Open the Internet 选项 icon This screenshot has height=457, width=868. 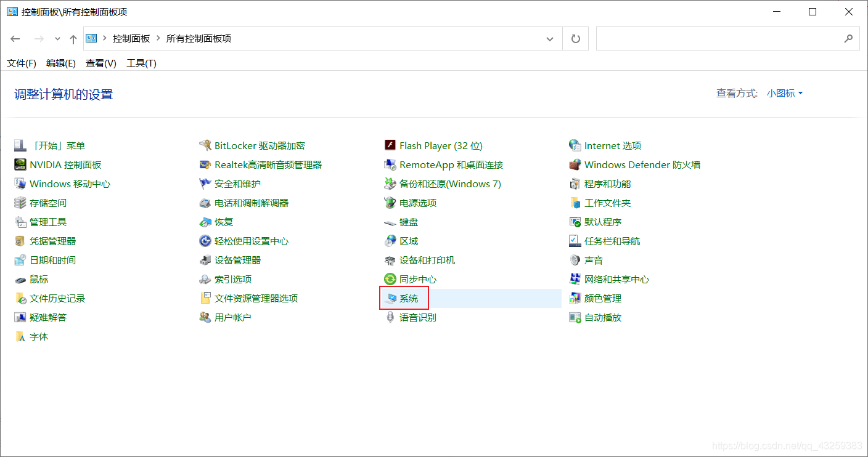point(575,145)
